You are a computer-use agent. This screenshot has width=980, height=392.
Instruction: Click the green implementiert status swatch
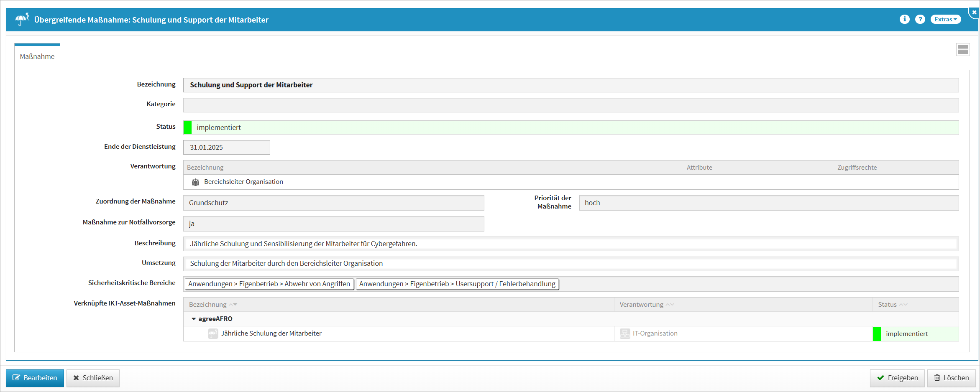(x=187, y=127)
